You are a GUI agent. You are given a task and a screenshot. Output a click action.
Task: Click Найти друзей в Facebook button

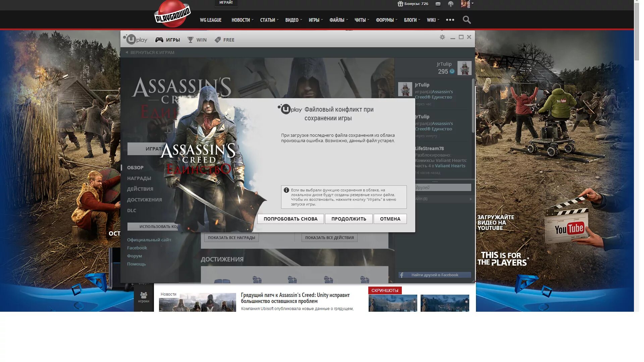(435, 275)
